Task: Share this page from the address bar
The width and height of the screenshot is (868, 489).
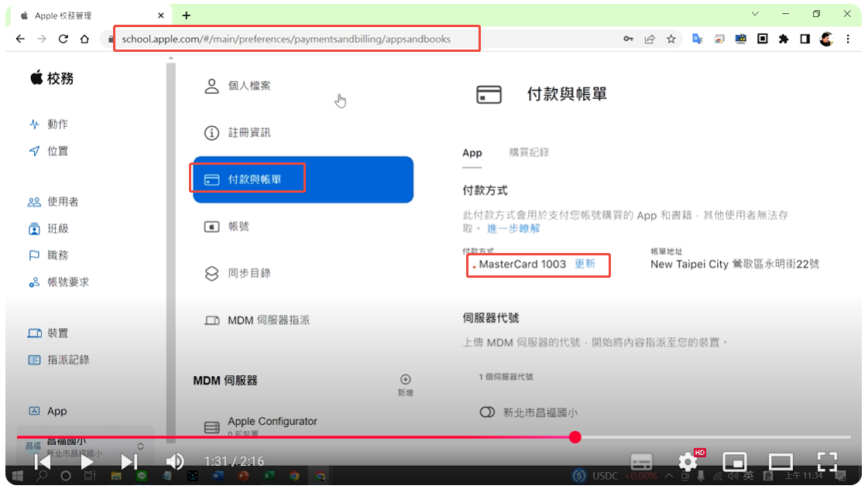Action: click(x=650, y=39)
